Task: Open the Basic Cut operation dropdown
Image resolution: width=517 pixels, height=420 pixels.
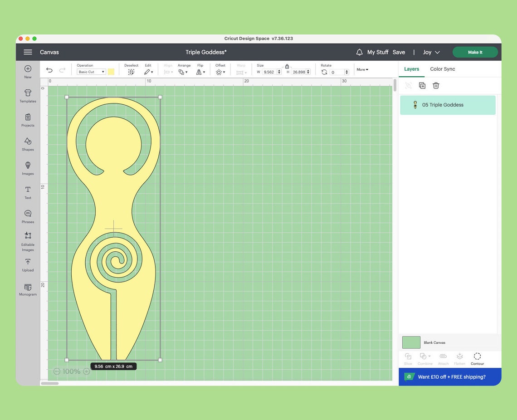Action: point(90,72)
